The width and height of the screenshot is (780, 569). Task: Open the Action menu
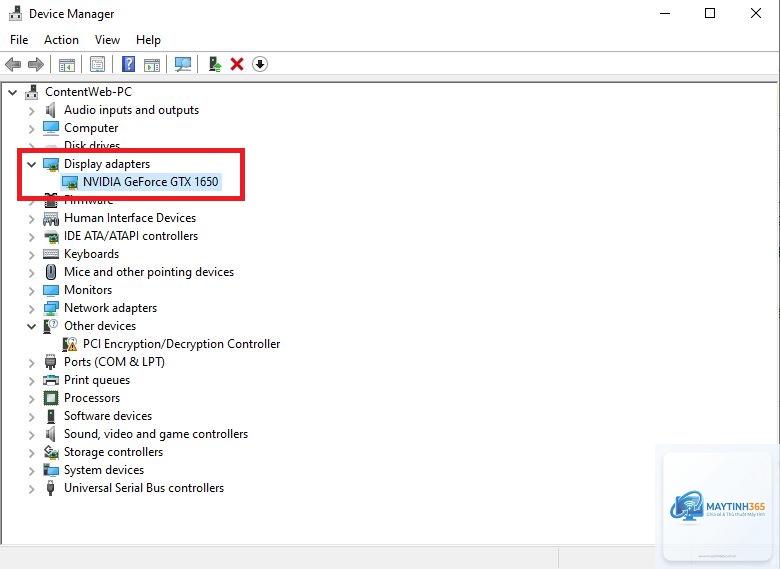pyautogui.click(x=61, y=40)
